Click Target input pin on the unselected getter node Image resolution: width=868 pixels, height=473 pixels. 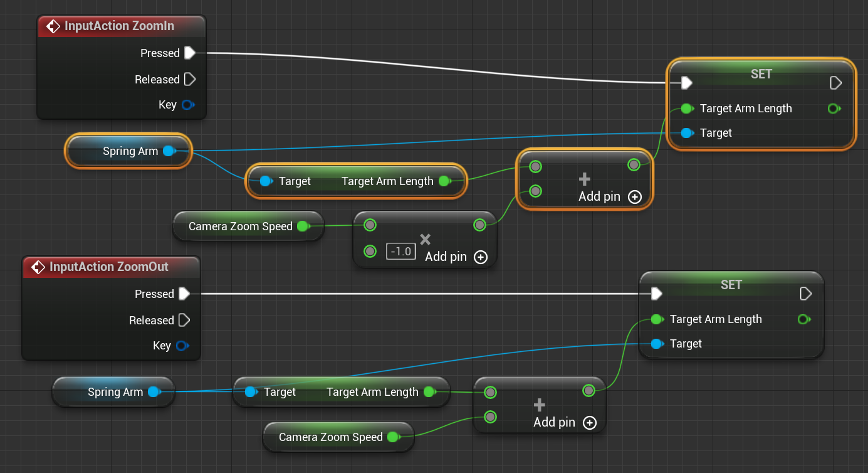tap(251, 392)
